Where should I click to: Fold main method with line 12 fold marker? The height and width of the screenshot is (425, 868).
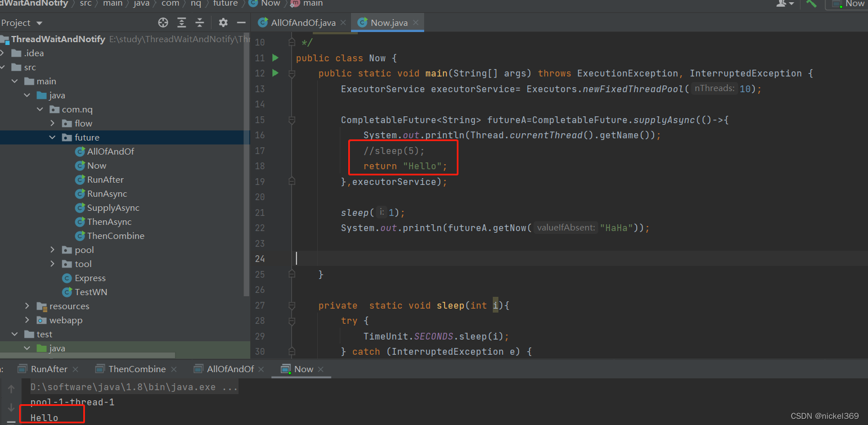click(x=291, y=73)
